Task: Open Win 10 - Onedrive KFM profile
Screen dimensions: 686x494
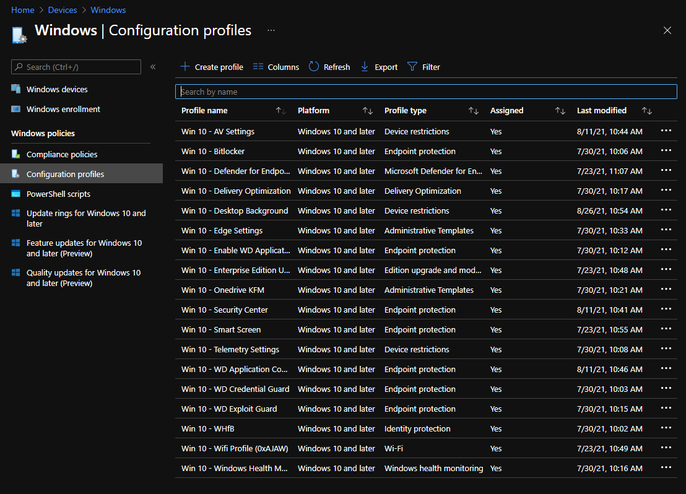Action: click(223, 290)
